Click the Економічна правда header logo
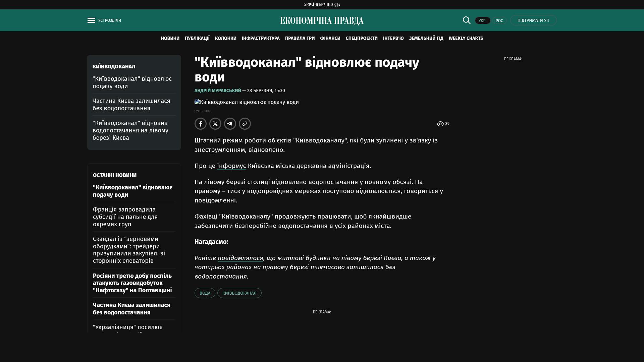The width and height of the screenshot is (644, 362). pos(322,21)
